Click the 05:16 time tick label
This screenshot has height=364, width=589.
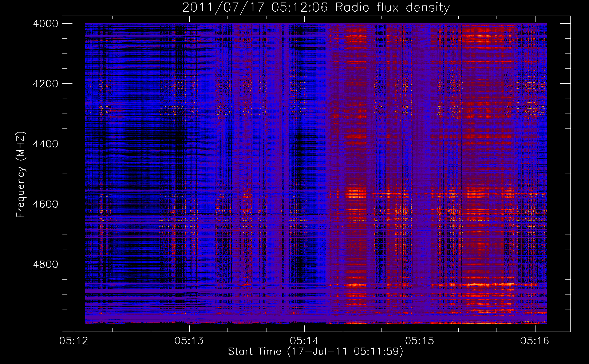(535, 341)
